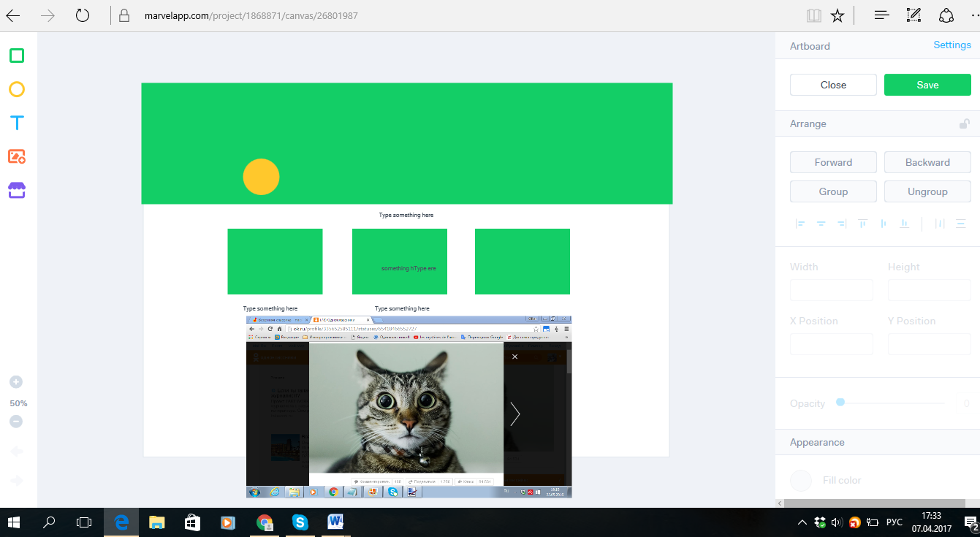980x537 pixels.
Task: Zoom out with the minus icon
Action: 16,422
